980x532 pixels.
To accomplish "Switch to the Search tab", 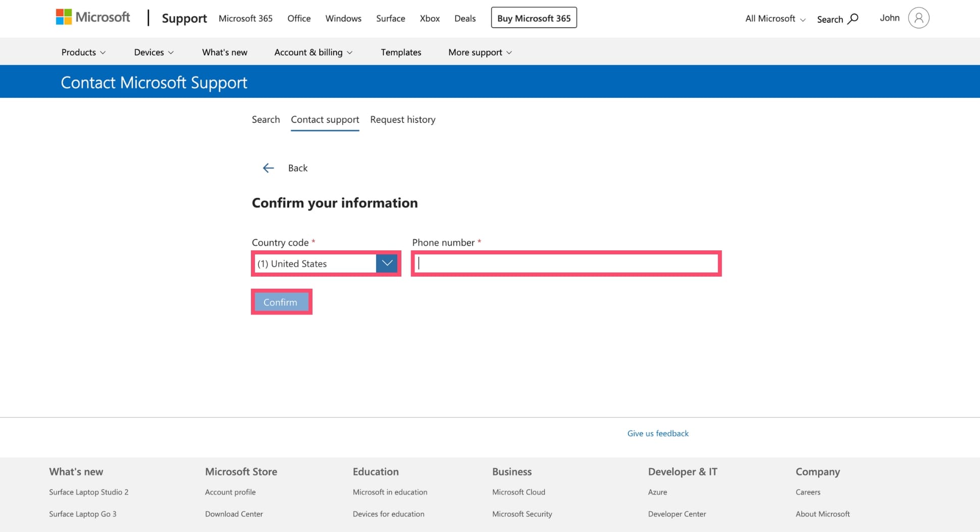I will [x=266, y=120].
